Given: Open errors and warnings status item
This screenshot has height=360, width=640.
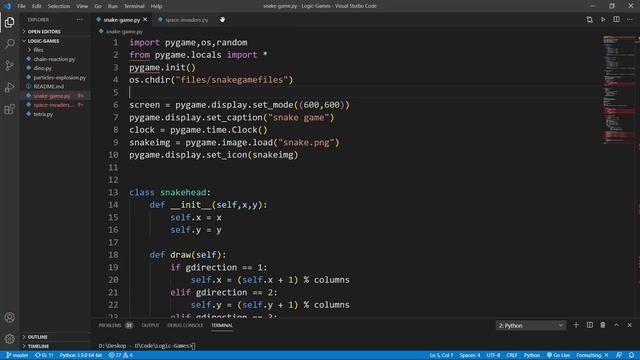Looking at the screenshot, I should click(120, 356).
